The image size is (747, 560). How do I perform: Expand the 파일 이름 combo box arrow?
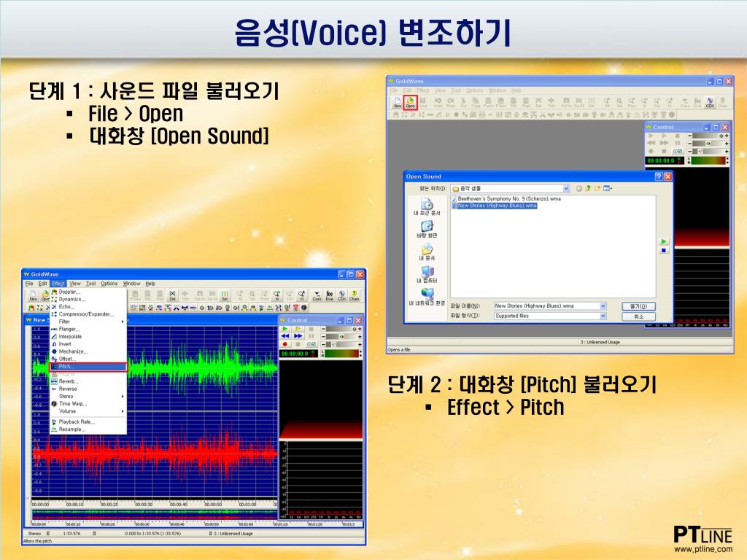point(603,306)
